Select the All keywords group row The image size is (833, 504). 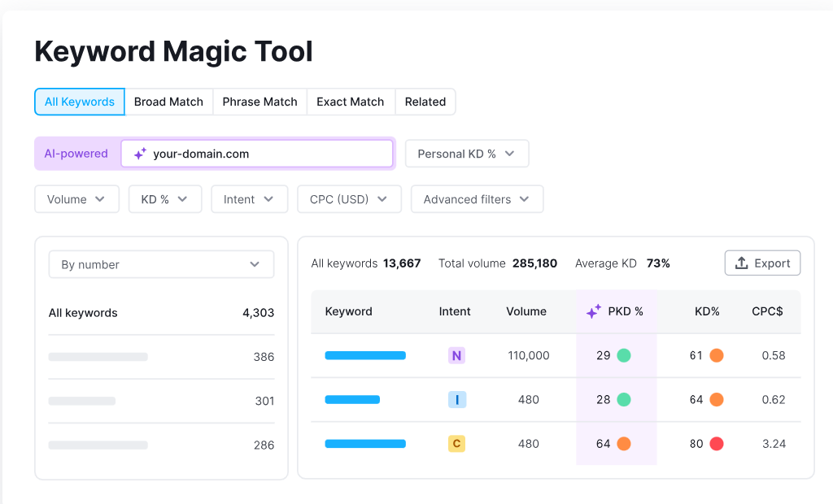click(161, 313)
